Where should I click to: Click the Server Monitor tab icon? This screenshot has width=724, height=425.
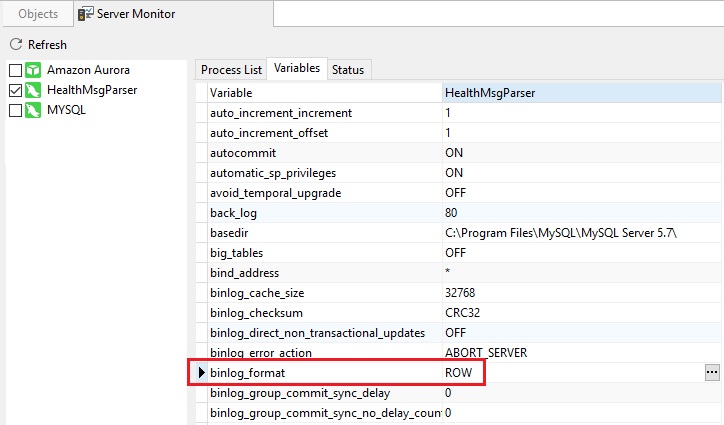[85, 14]
